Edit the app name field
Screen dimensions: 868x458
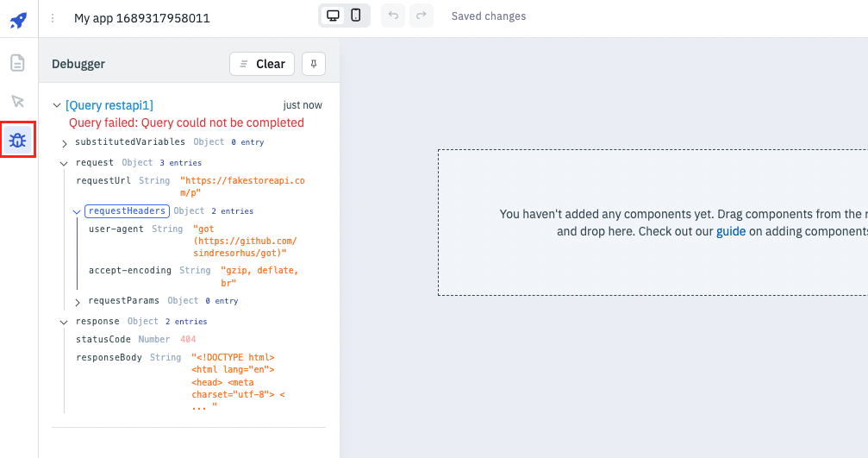coord(142,18)
